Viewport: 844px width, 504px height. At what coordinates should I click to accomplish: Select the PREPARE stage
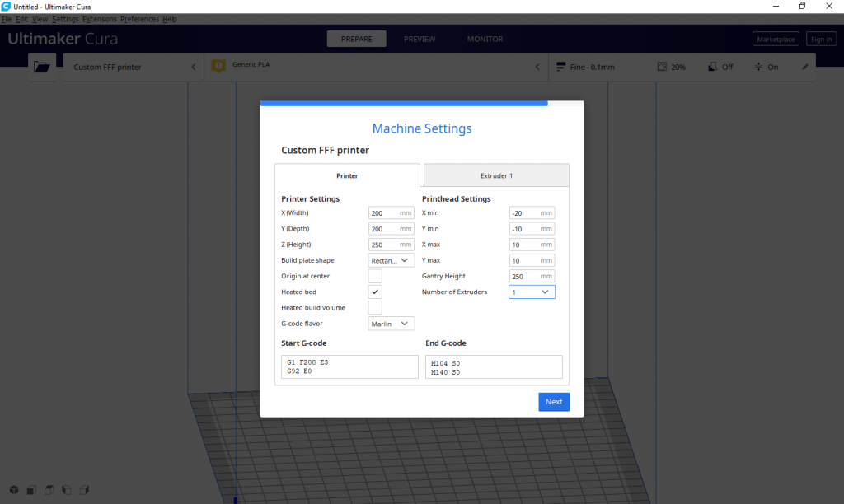(356, 39)
